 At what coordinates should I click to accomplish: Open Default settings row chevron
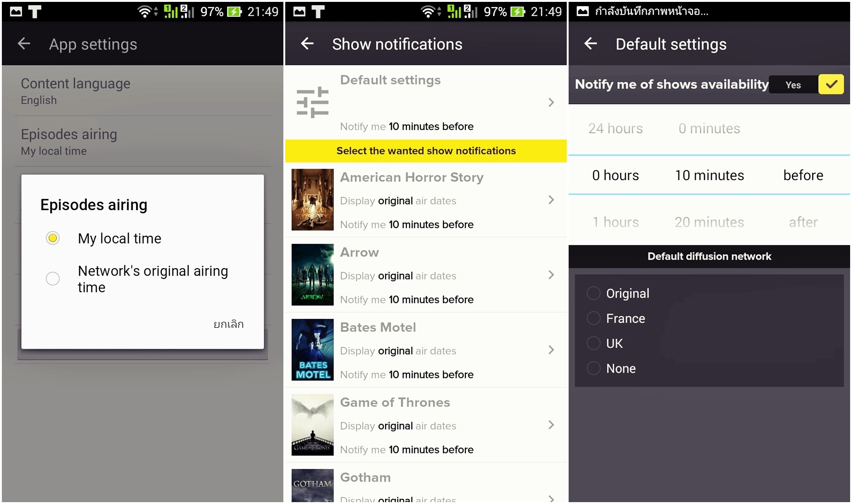point(551,102)
